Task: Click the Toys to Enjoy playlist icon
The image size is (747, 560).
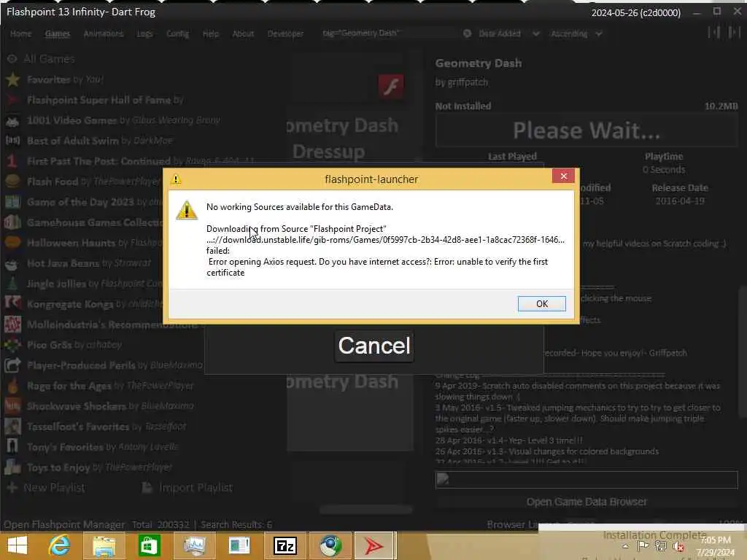Action: coord(12,467)
